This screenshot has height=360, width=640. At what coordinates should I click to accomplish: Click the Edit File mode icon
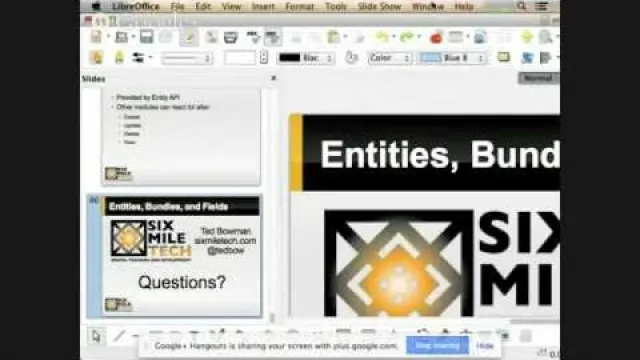click(189, 37)
